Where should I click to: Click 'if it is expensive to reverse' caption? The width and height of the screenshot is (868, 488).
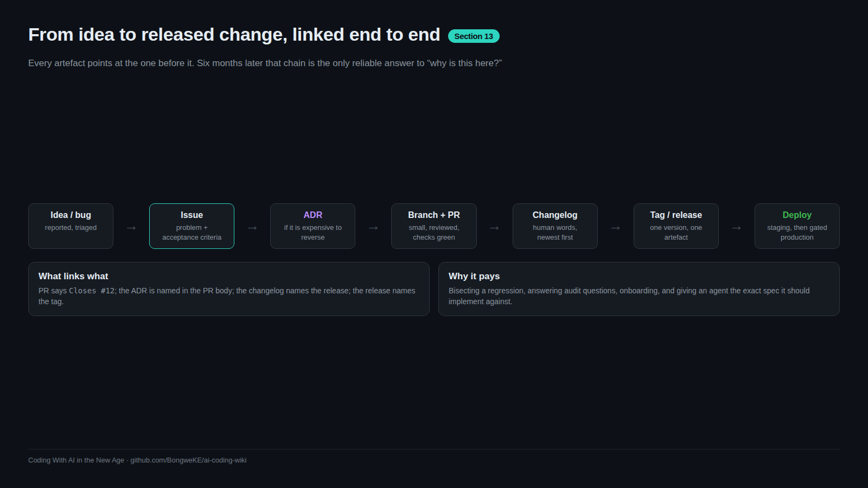tap(312, 233)
